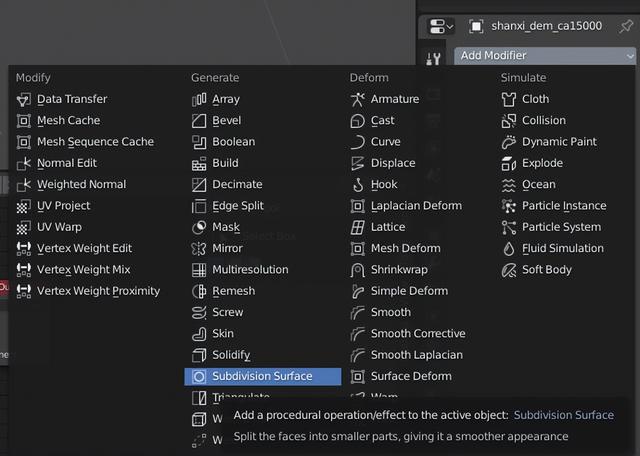Toggle the pin icon beside object name
The width and height of the screenshot is (640, 456).
coord(626,26)
